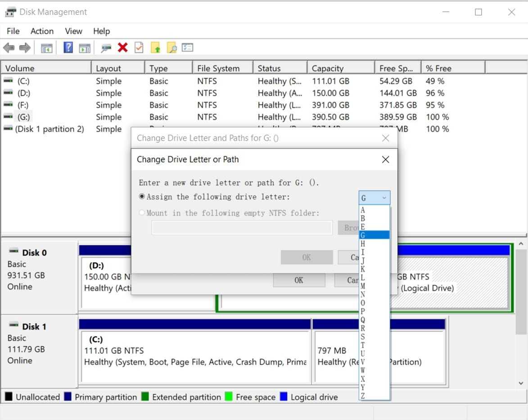Open the drive letter combo box showing G
The image size is (528, 420).
tap(374, 198)
